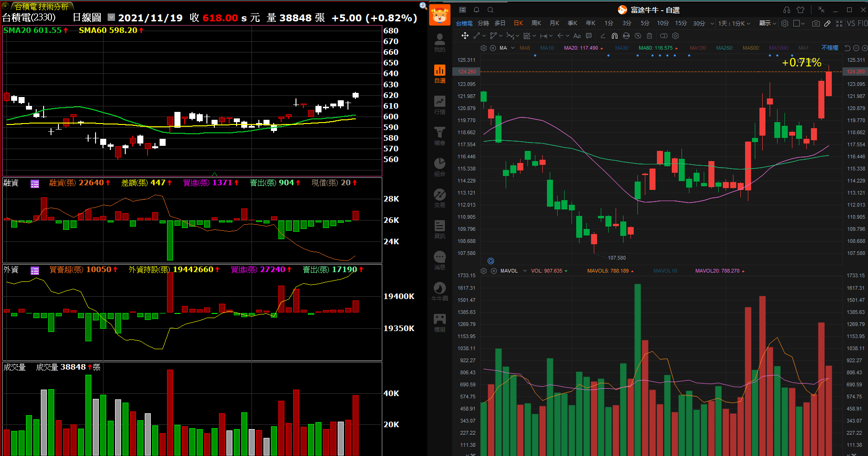Insert text annotation with Aa tool
Screen dimensions: 868x456
(x=577, y=36)
